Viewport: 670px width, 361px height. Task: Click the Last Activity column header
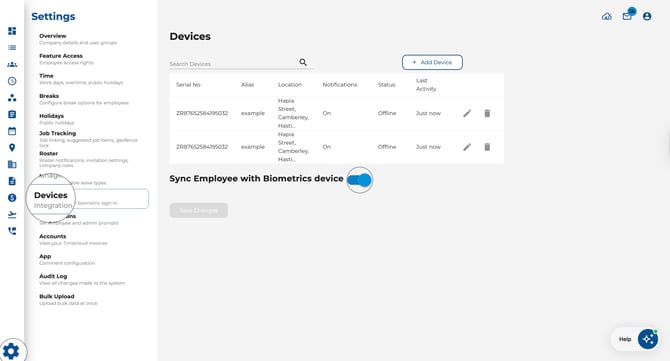[x=426, y=85]
